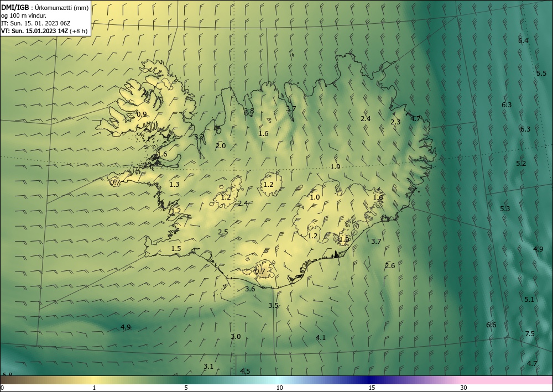
Task: Click the legend tick label 0
Action: [2, 388]
